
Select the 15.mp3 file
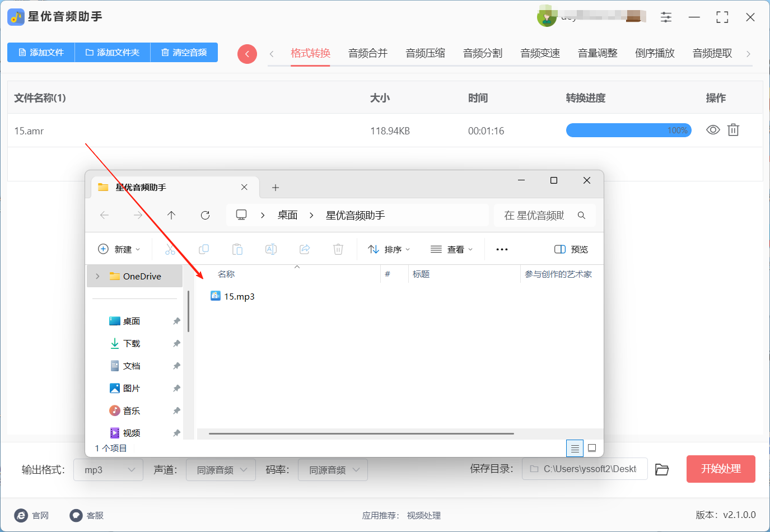tap(232, 296)
